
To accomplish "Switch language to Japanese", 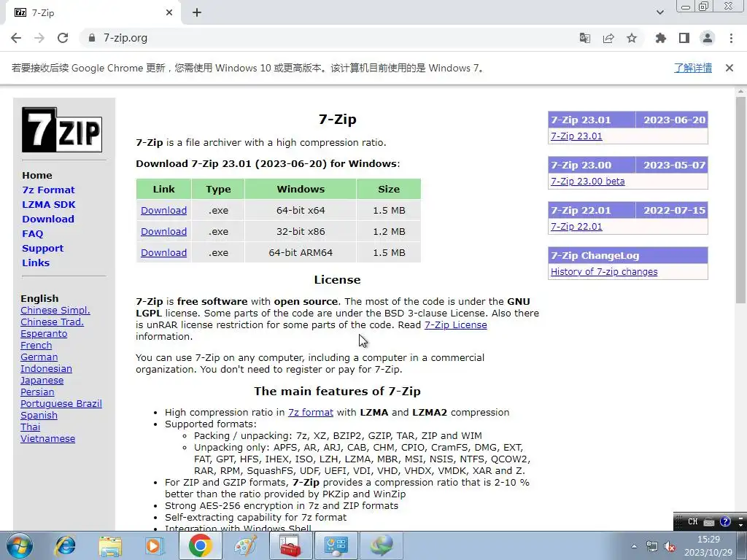I will coord(42,381).
